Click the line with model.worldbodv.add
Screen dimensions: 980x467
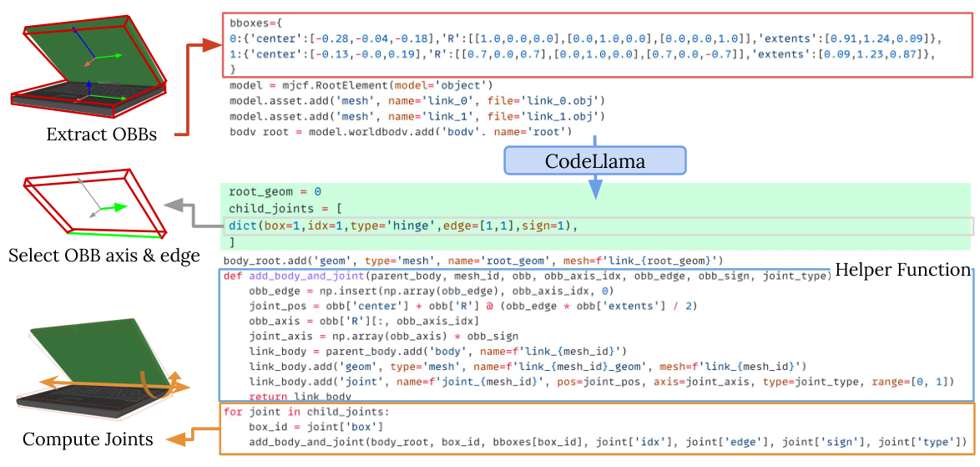click(401, 131)
